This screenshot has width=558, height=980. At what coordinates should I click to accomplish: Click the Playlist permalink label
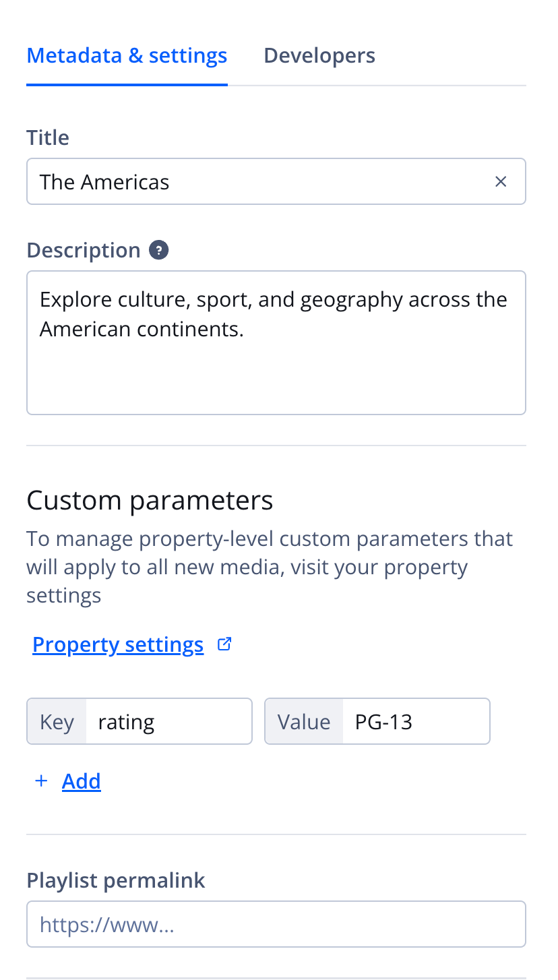point(116,880)
